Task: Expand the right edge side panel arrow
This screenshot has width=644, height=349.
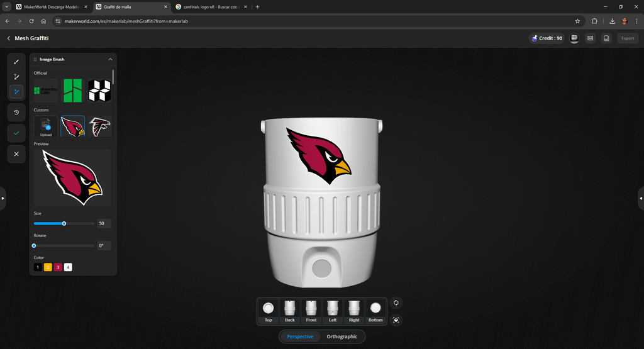Action: click(x=641, y=198)
